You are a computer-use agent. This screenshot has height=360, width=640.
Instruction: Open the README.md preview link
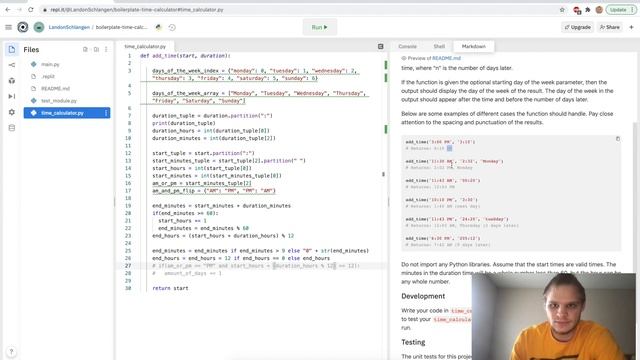point(446,58)
